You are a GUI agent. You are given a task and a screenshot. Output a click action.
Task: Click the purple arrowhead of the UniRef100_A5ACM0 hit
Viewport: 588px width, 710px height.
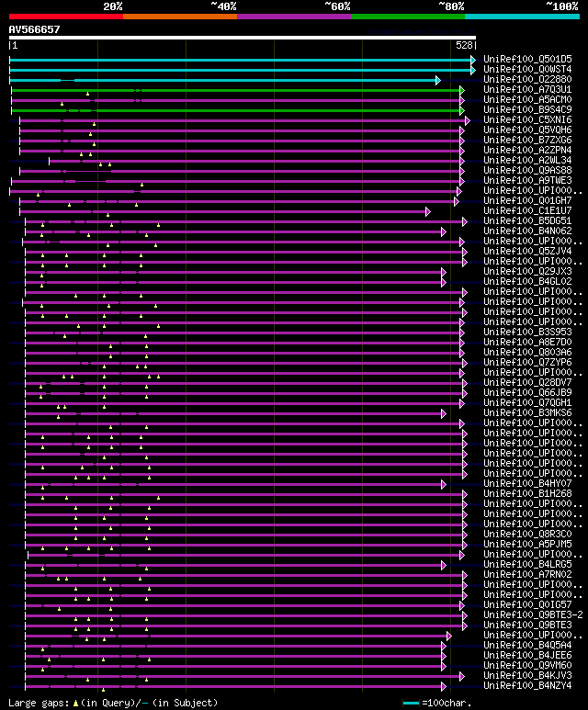tap(462, 100)
